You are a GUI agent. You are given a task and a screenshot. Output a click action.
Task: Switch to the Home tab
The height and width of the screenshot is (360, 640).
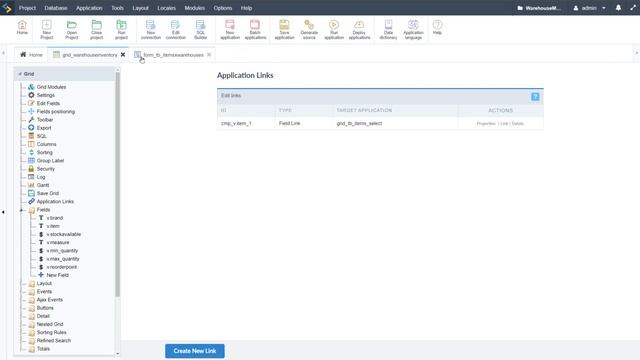31,55
